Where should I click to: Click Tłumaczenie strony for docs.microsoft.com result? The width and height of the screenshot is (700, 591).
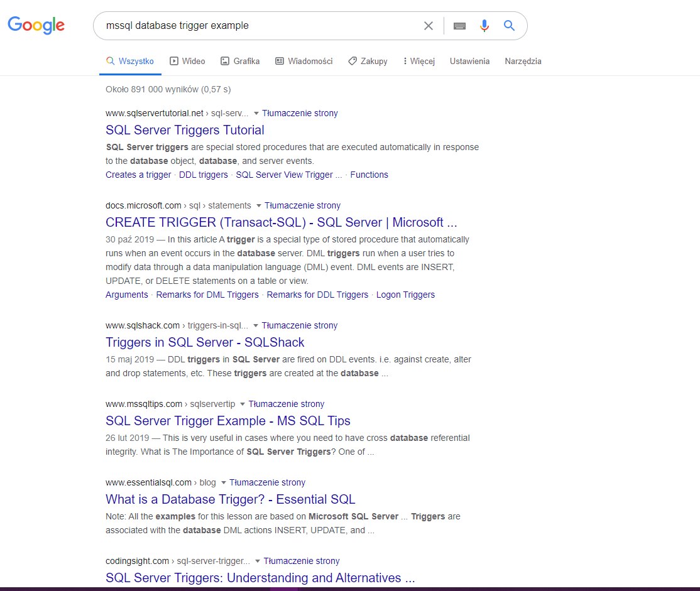[303, 206]
